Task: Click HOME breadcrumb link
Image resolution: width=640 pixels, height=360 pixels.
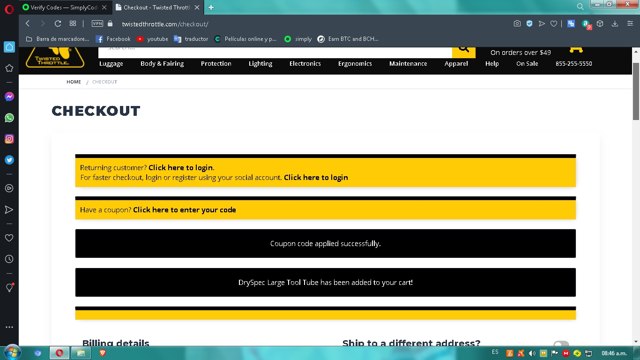Action: [74, 82]
